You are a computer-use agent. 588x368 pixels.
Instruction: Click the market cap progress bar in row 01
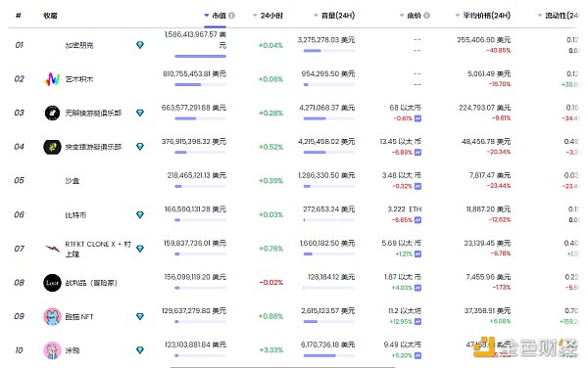click(x=200, y=56)
